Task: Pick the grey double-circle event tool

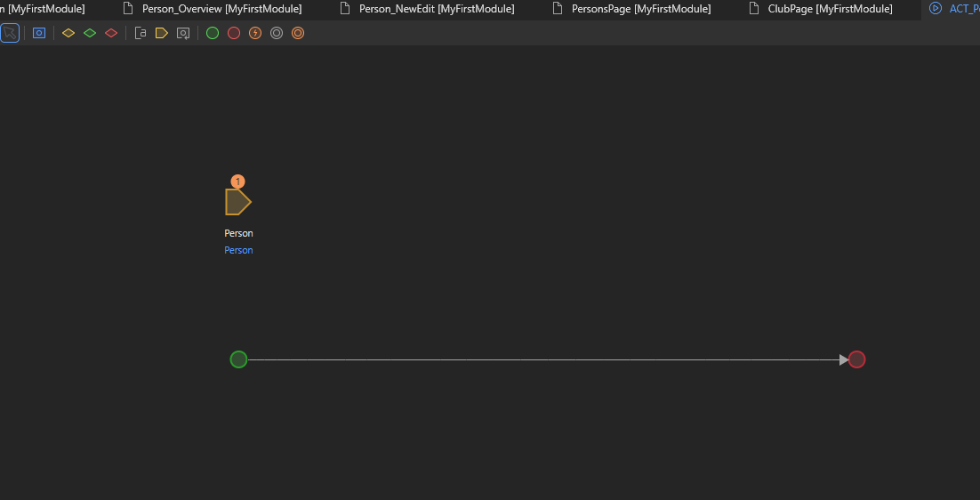Action: coord(277,33)
